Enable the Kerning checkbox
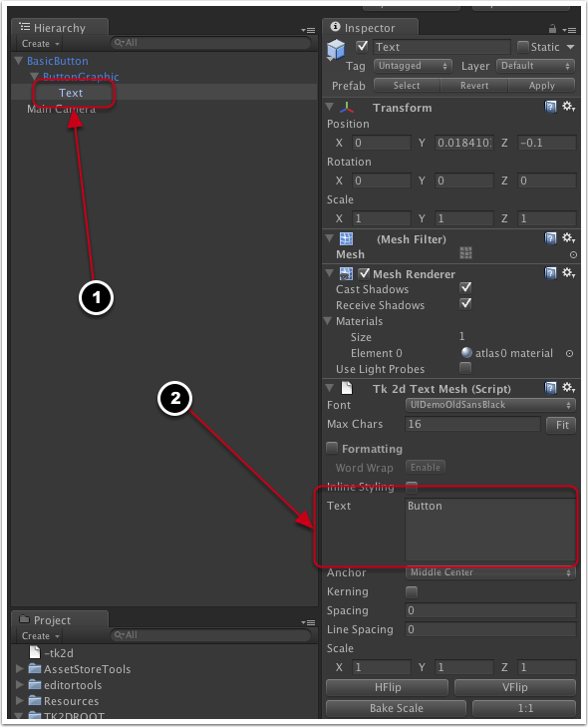588x727 pixels. point(411,592)
